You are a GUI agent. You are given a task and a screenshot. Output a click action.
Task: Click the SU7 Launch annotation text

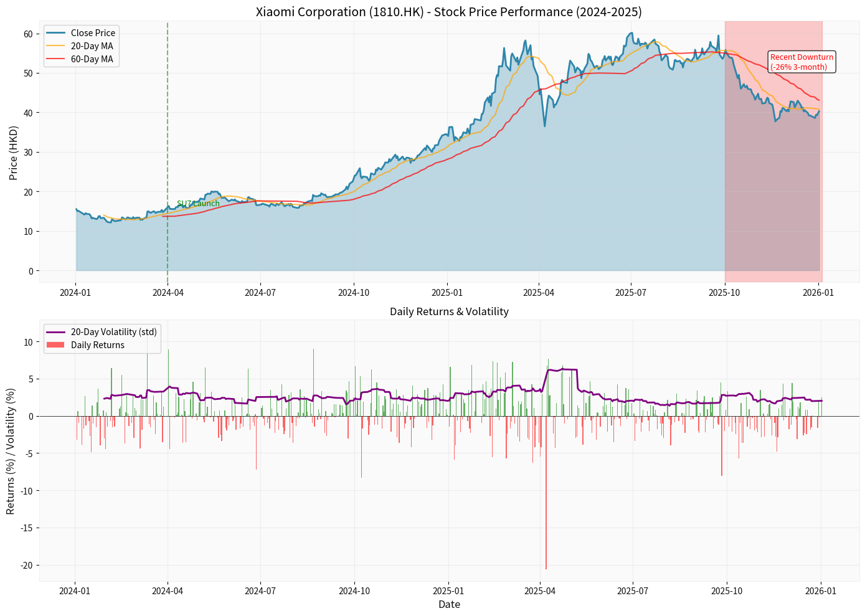point(197,204)
